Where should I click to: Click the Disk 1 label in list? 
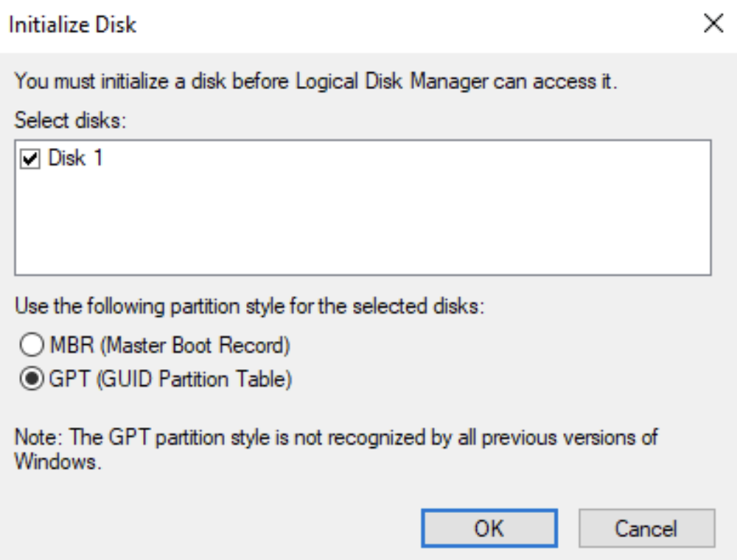(75, 158)
